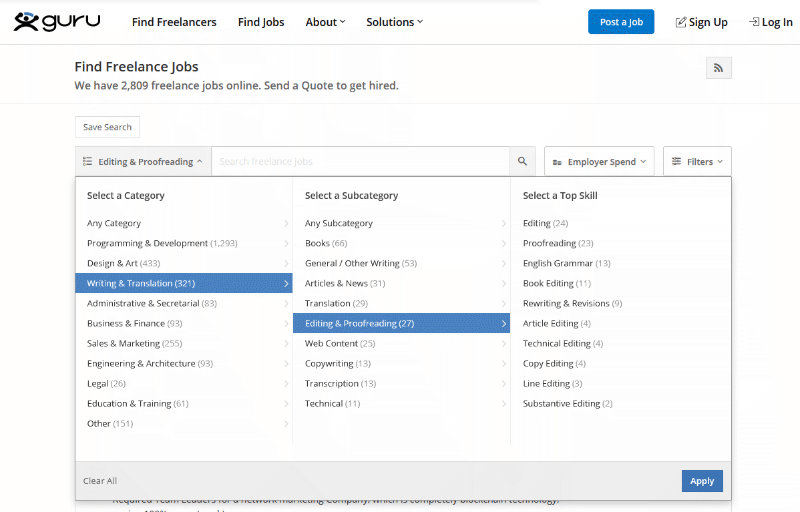800x512 pixels.
Task: Click Clear All link
Action: tap(100, 481)
